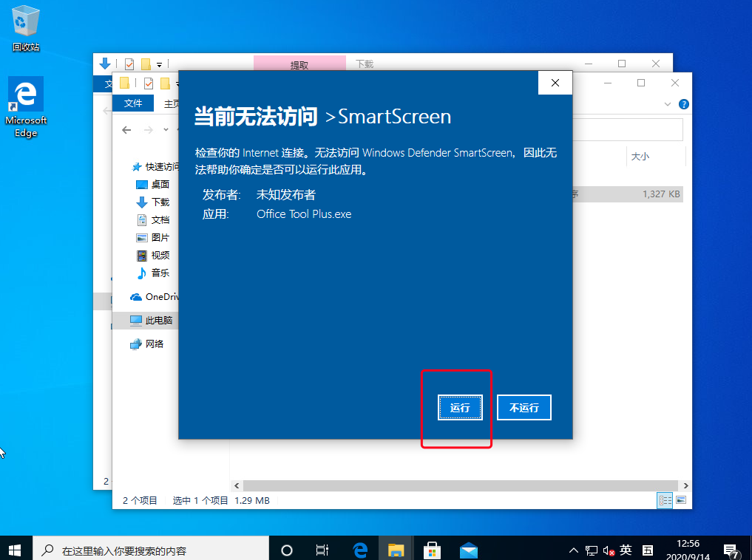The image size is (752, 560).
Task: Click folder icon in front window title bar
Action: [125, 83]
